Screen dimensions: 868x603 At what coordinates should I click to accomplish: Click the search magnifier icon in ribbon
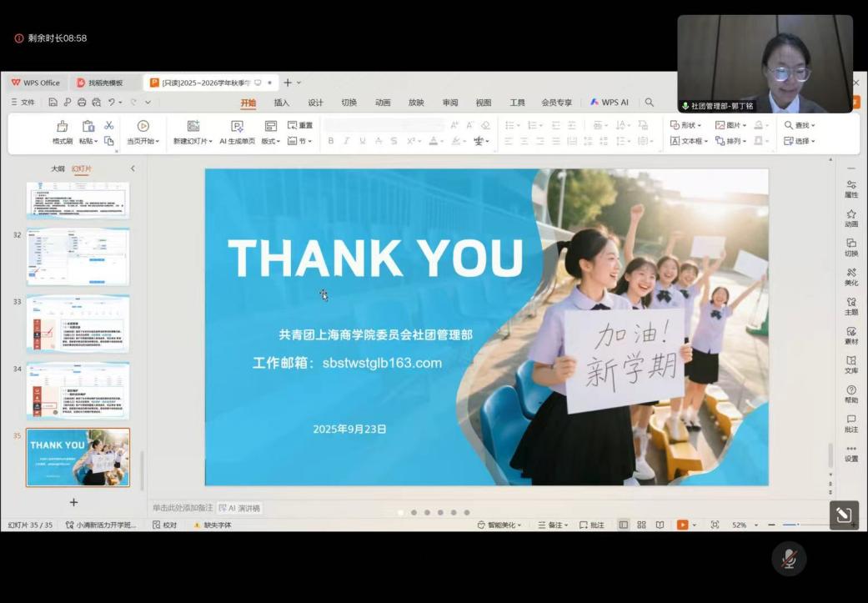pyautogui.click(x=650, y=103)
